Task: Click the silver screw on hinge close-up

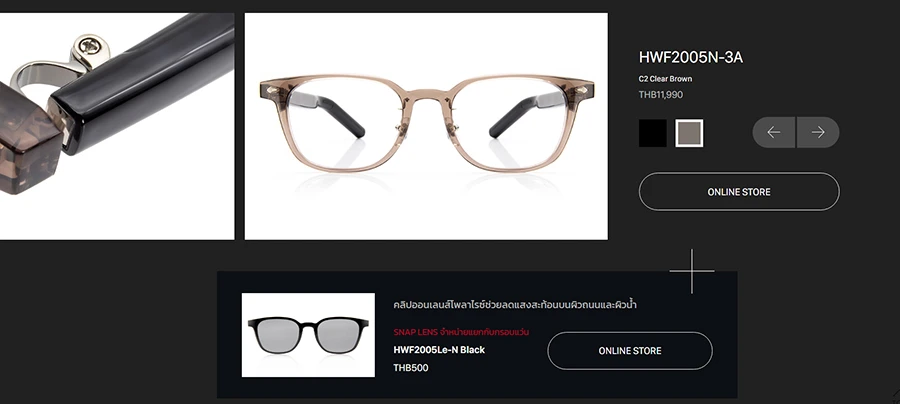Action: click(91, 45)
